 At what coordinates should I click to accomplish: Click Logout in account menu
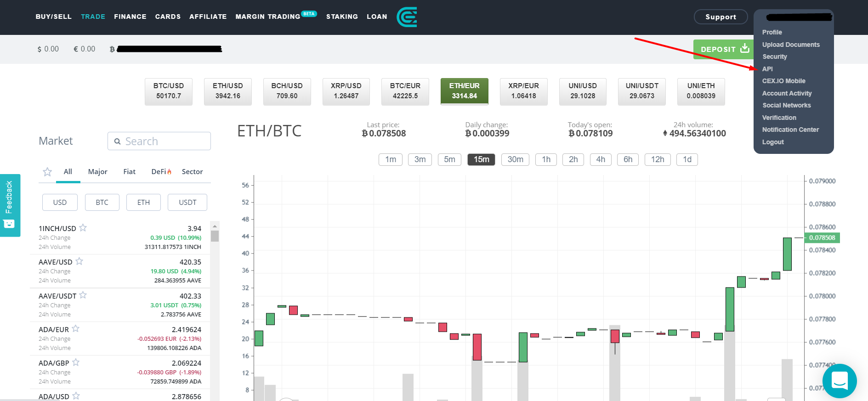click(x=773, y=142)
